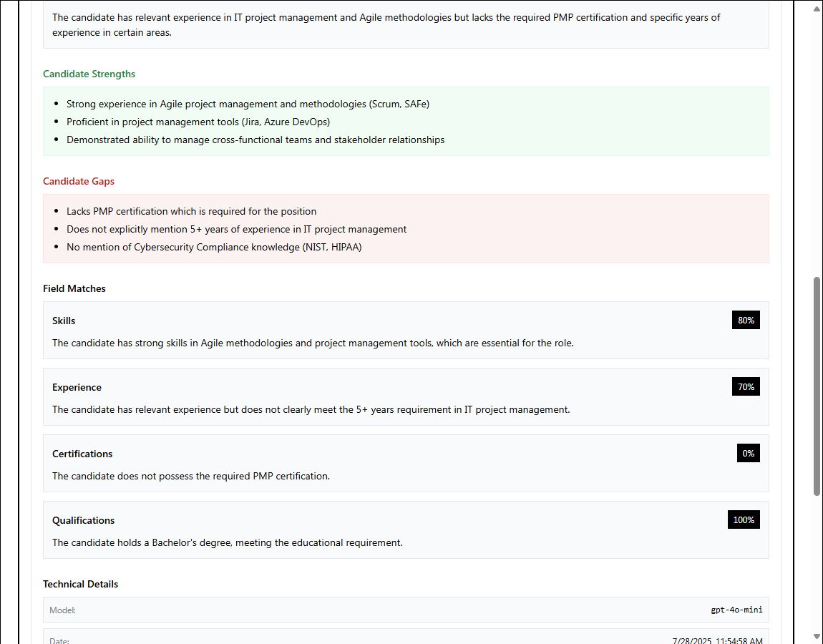Click the 70% Experience match badge
The image size is (823, 644).
pyautogui.click(x=746, y=387)
